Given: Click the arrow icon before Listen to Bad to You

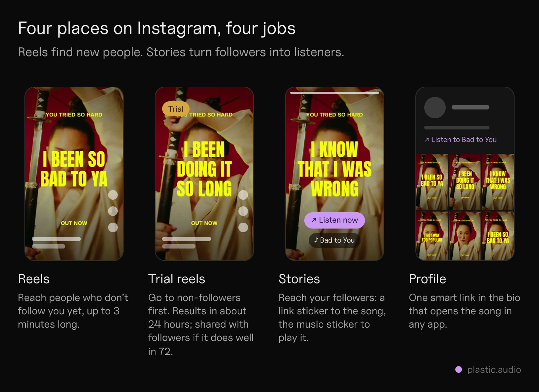Looking at the screenshot, I should (427, 140).
